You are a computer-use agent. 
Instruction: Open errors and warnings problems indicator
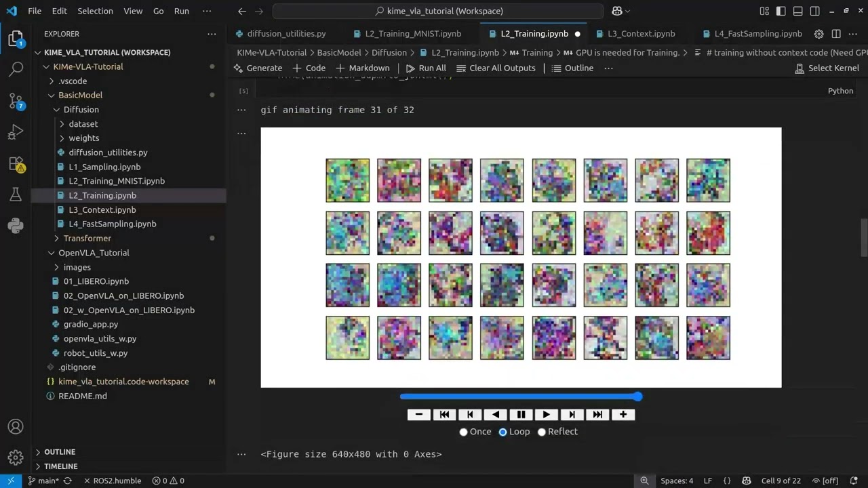click(168, 481)
